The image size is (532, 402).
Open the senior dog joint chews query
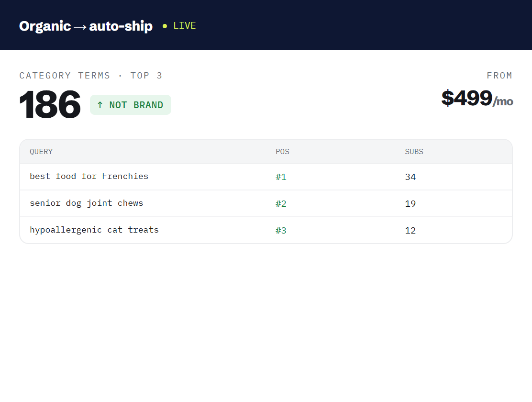(x=87, y=203)
